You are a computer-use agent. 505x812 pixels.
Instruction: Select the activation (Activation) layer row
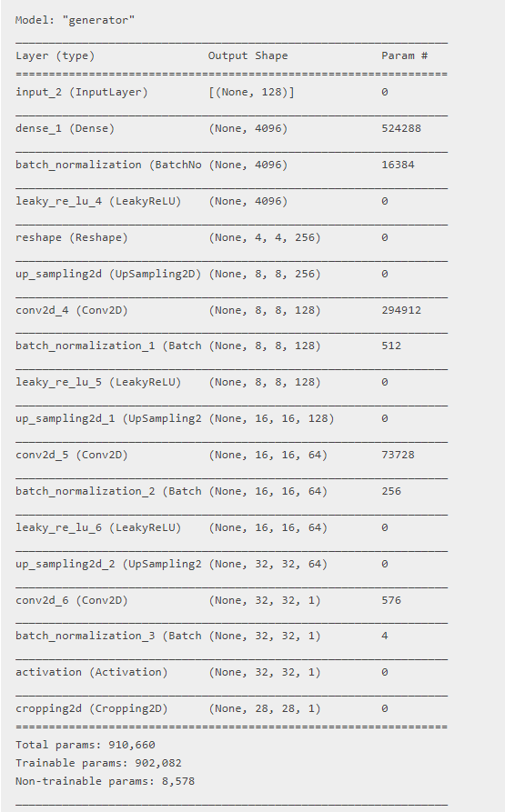pyautogui.click(x=231, y=672)
